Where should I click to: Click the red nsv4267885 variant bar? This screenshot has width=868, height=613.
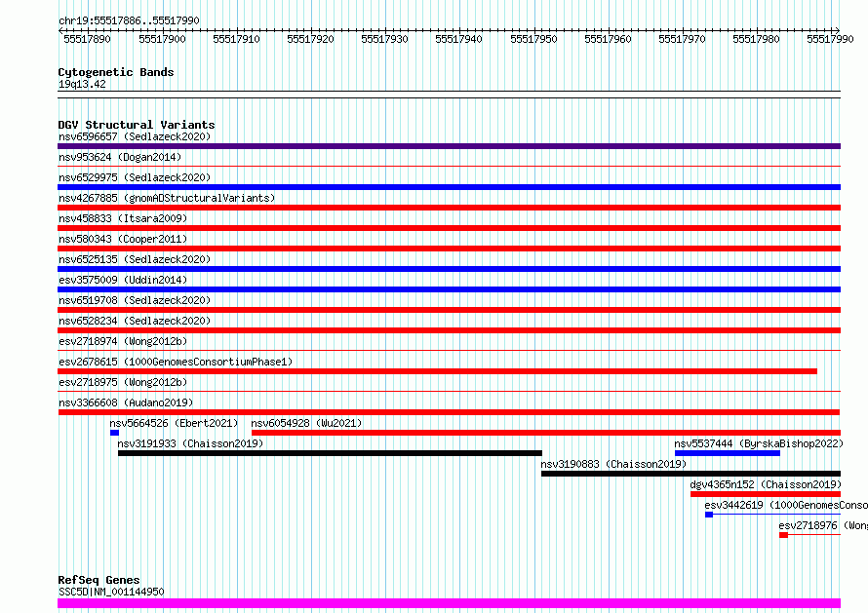click(x=449, y=208)
